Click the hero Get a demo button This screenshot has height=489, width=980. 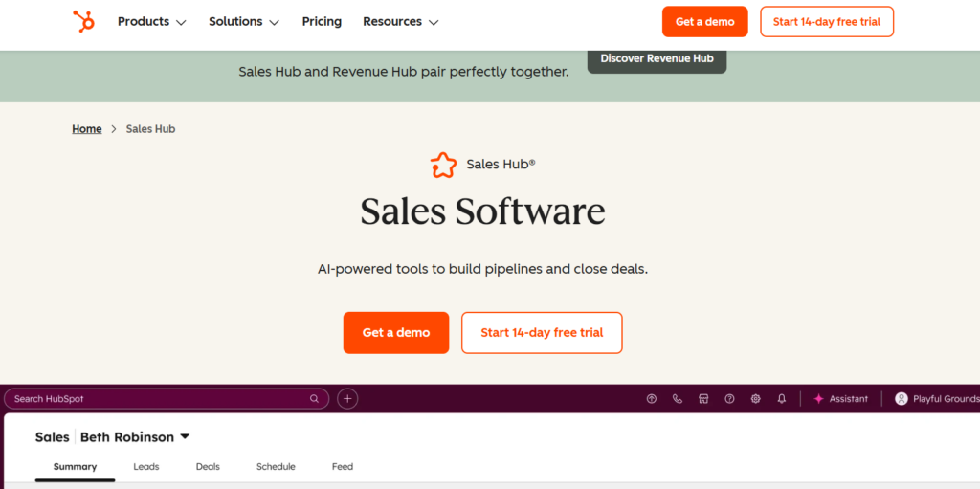click(x=396, y=333)
